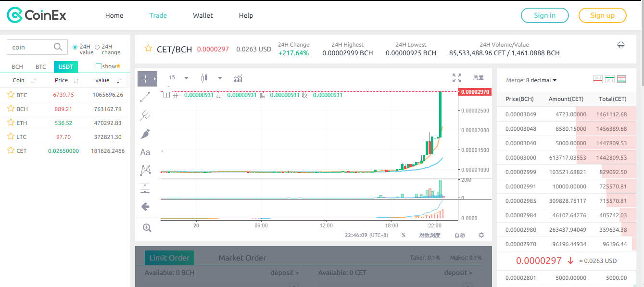This screenshot has width=644, height=287.
Task: Click the latest price 0.0000297 in order book
Action: pos(539,261)
